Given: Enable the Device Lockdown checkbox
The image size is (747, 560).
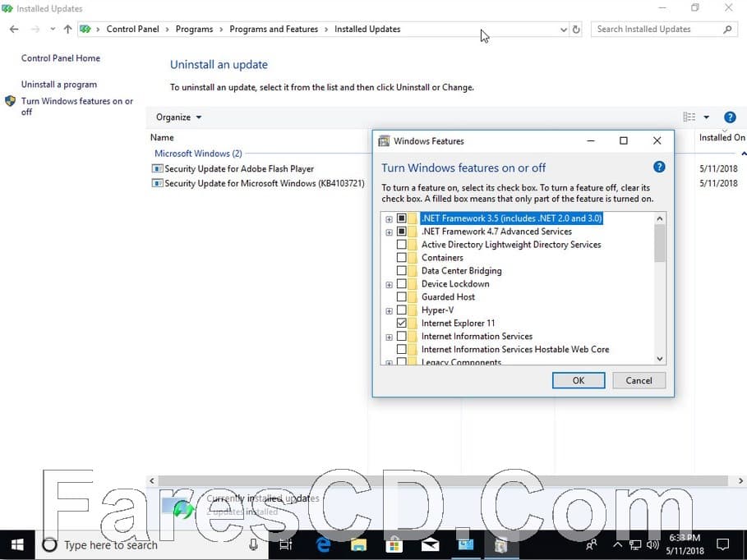Looking at the screenshot, I should (x=402, y=284).
